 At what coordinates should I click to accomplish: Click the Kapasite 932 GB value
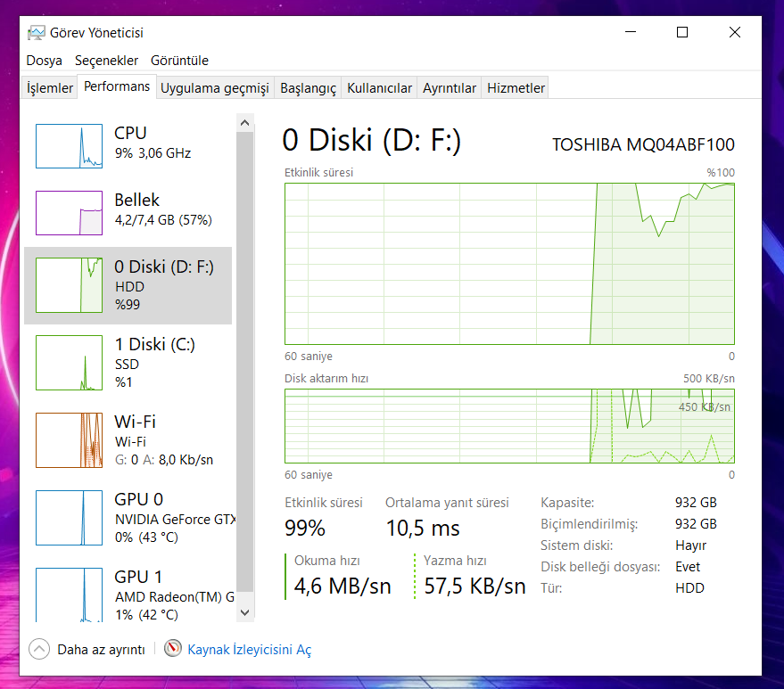696,503
